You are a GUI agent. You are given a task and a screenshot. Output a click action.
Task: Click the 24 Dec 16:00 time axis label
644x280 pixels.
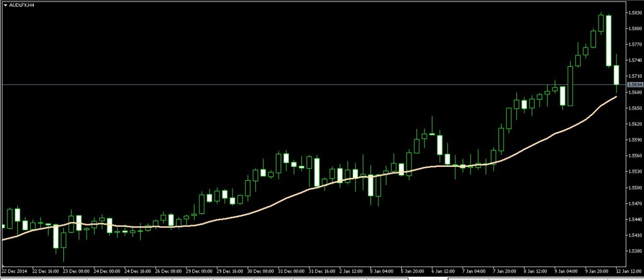pyautogui.click(x=138, y=271)
